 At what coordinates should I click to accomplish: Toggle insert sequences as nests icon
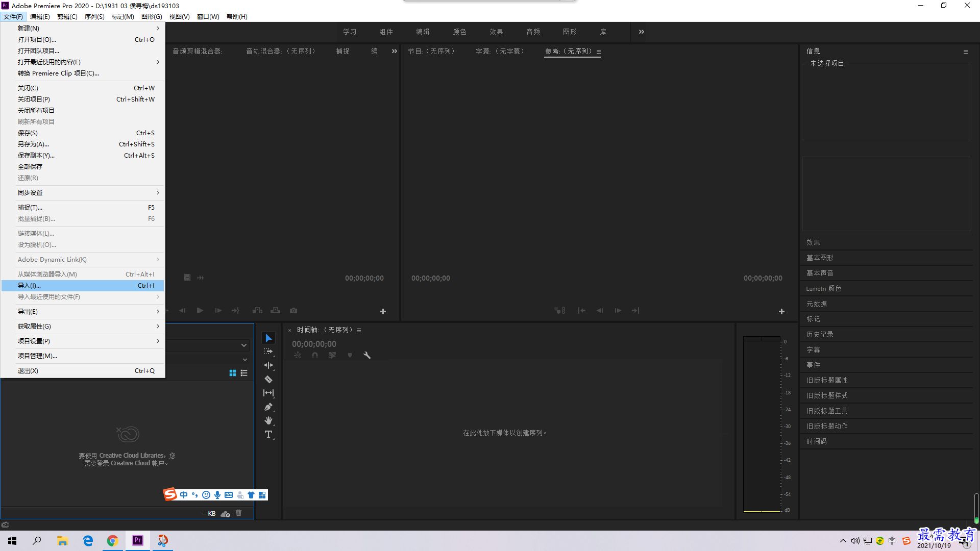(x=298, y=355)
